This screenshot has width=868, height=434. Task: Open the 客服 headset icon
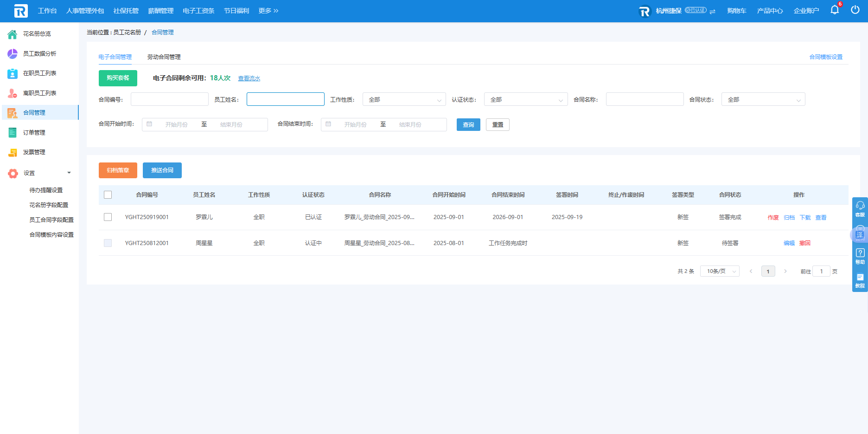click(860, 208)
